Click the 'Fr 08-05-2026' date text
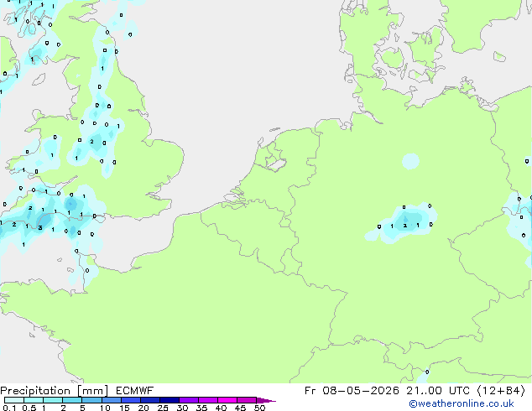The image size is (532, 411). (x=352, y=391)
